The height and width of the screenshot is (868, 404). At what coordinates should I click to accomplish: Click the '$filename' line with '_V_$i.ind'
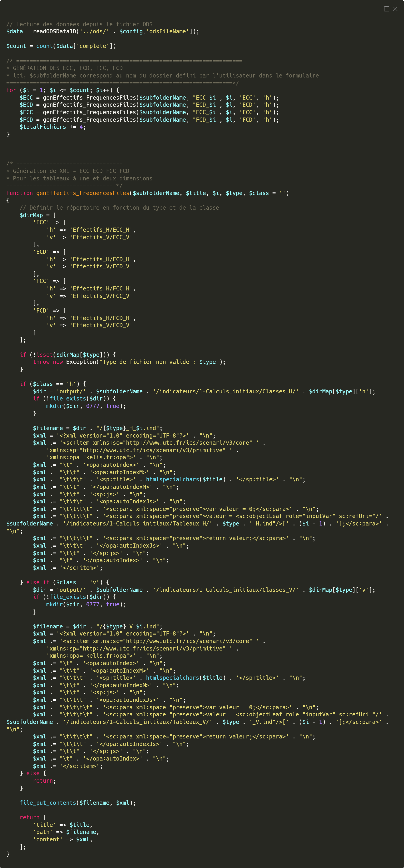(x=97, y=627)
